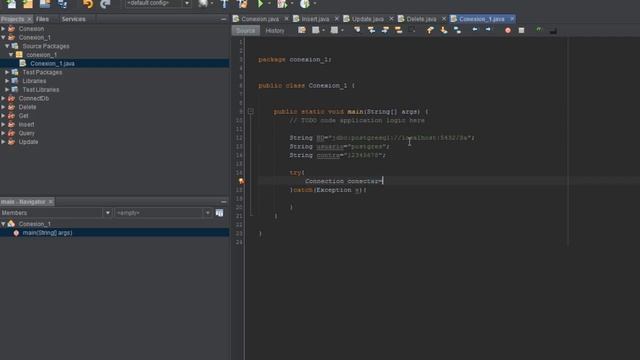Select the Test Libraries tree node
Screen dimensions: 640x360
pos(40,90)
